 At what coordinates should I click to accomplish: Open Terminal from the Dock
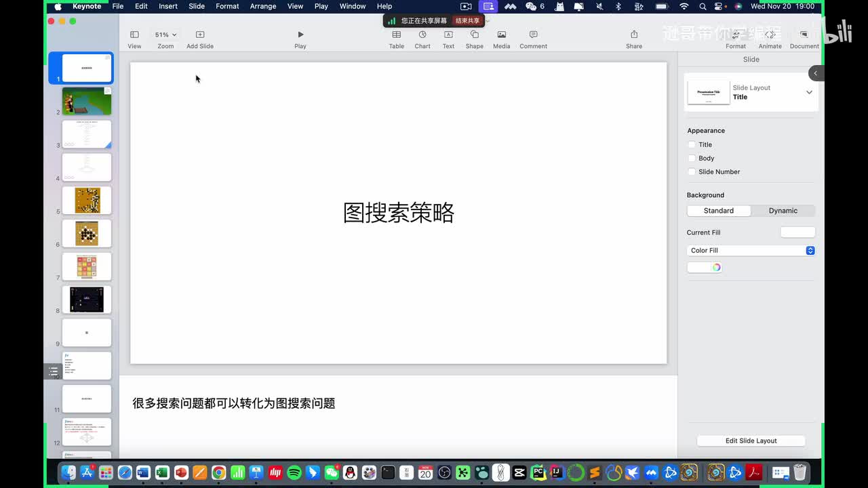(x=388, y=472)
